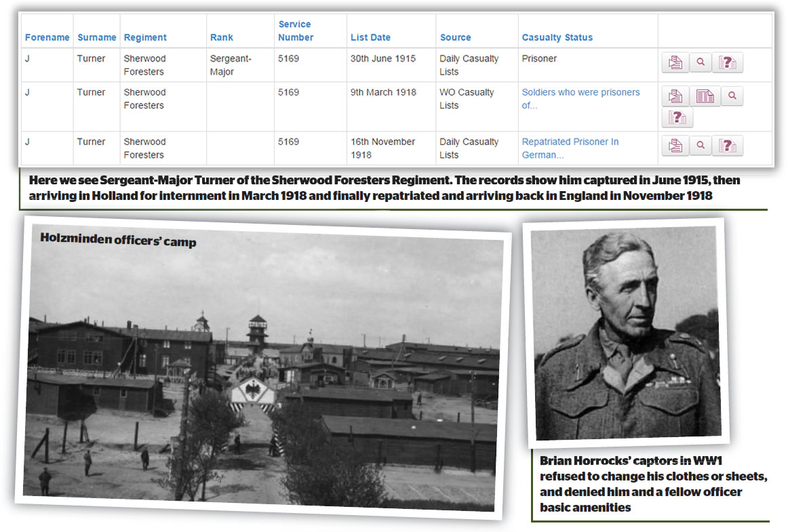Select surname 'Turner' in 16th November 1918 row
Viewport: 788px width, 532px height.
91,142
